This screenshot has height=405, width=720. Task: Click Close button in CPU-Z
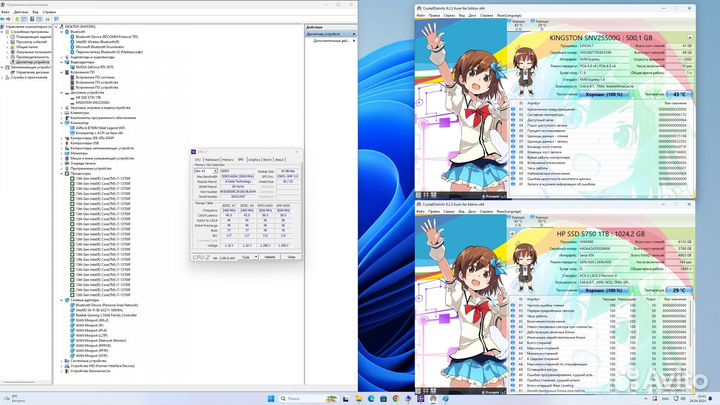pos(291,257)
